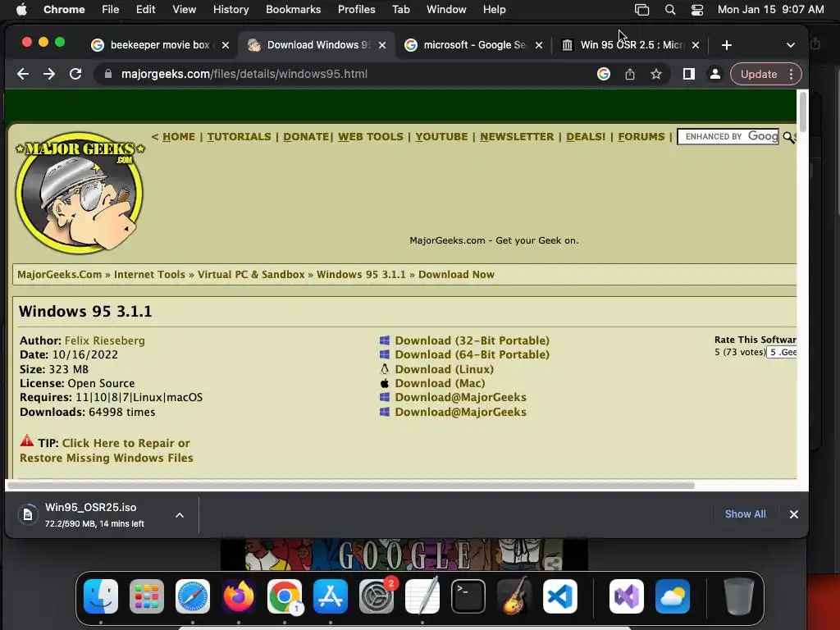840x630 pixels.
Task: Click MajorGeeks.Com breadcrumb
Action: (59, 274)
